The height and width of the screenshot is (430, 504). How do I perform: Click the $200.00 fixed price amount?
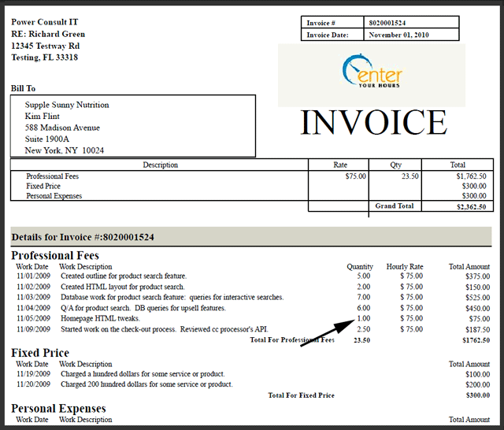(478, 385)
